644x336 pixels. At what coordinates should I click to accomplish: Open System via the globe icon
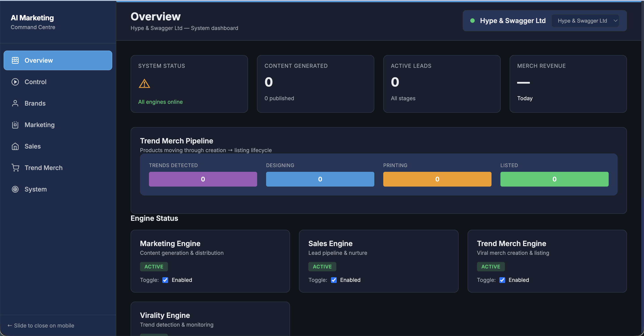(x=15, y=189)
